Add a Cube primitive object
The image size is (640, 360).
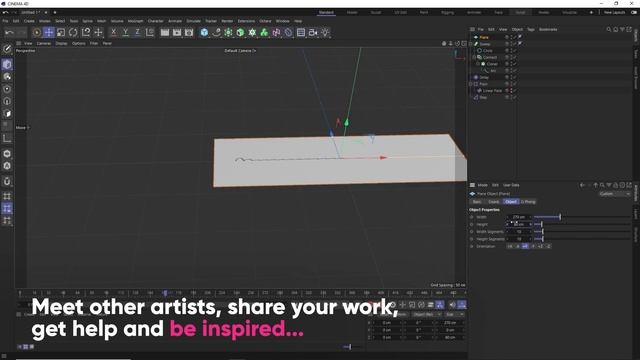(x=204, y=32)
